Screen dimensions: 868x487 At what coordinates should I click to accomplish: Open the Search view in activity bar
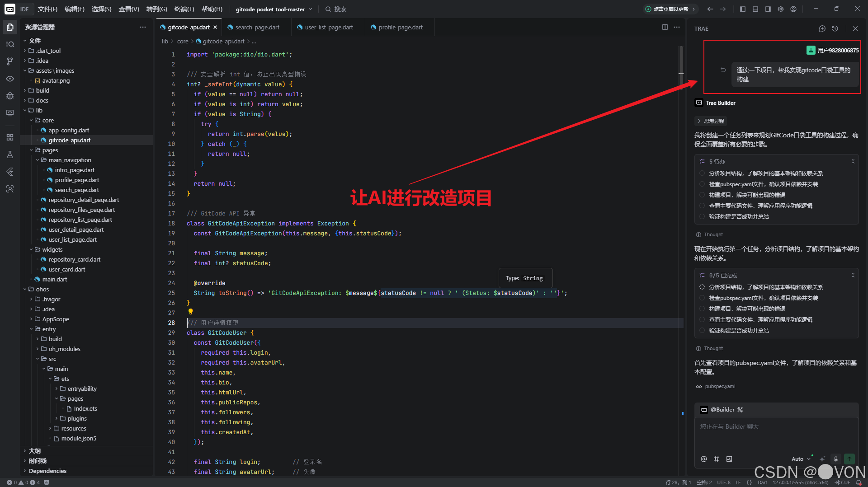click(x=10, y=44)
